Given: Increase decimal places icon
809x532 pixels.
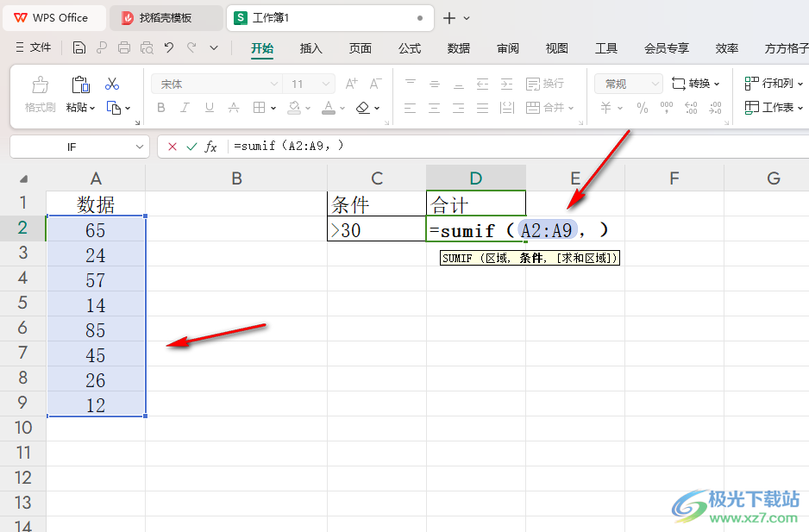Looking at the screenshot, I should point(690,108).
